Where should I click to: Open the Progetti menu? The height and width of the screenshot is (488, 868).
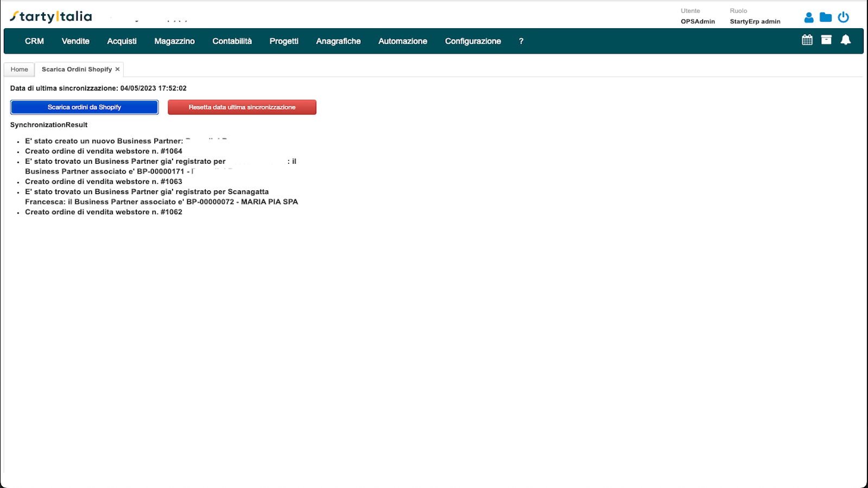click(284, 41)
